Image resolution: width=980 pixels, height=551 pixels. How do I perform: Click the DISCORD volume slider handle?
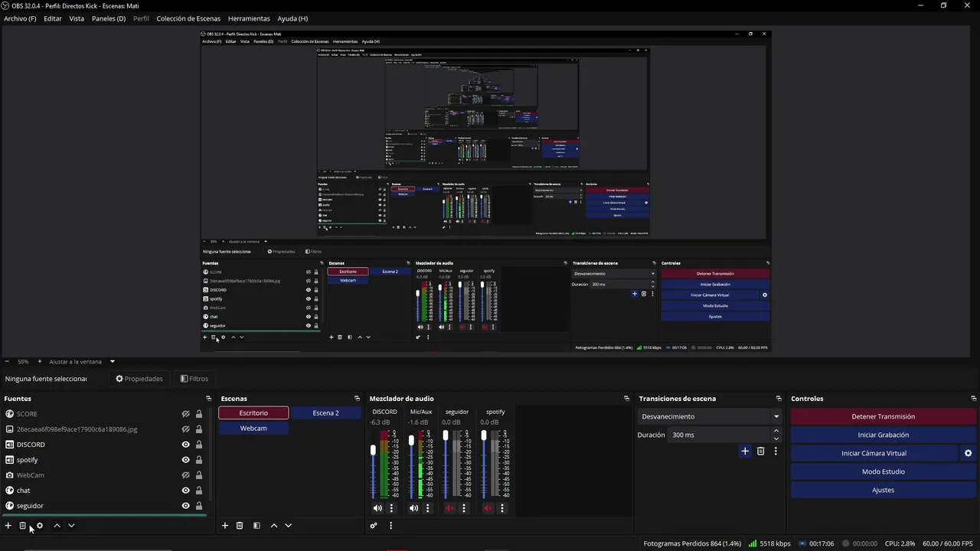tap(373, 450)
